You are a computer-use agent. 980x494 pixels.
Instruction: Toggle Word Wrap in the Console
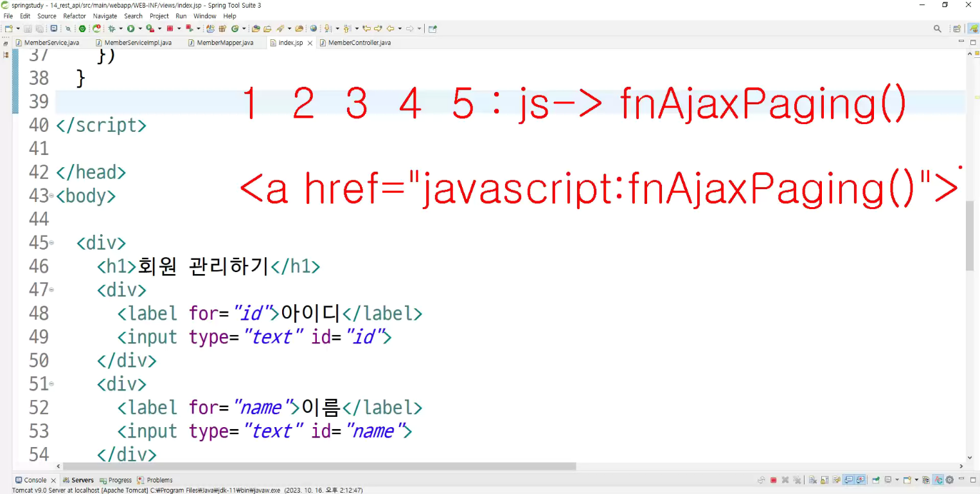(x=836, y=480)
